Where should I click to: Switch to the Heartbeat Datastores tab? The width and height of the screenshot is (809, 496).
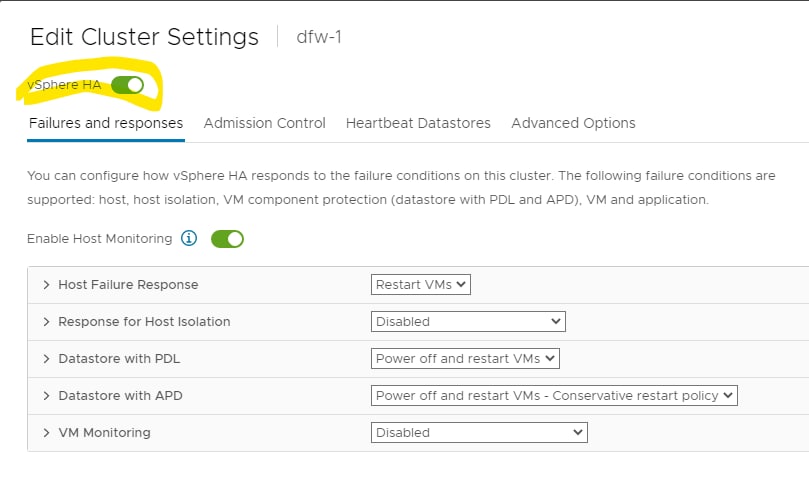[x=418, y=123]
